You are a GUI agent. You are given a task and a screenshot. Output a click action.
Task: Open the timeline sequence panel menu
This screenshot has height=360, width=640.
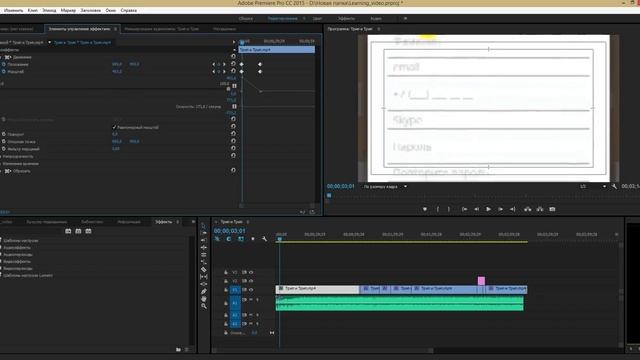point(248,222)
